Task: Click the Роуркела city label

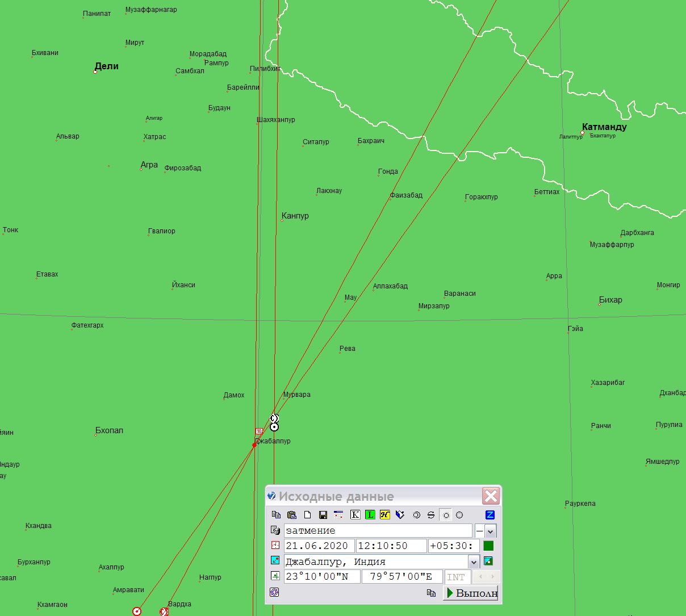Action: [580, 504]
